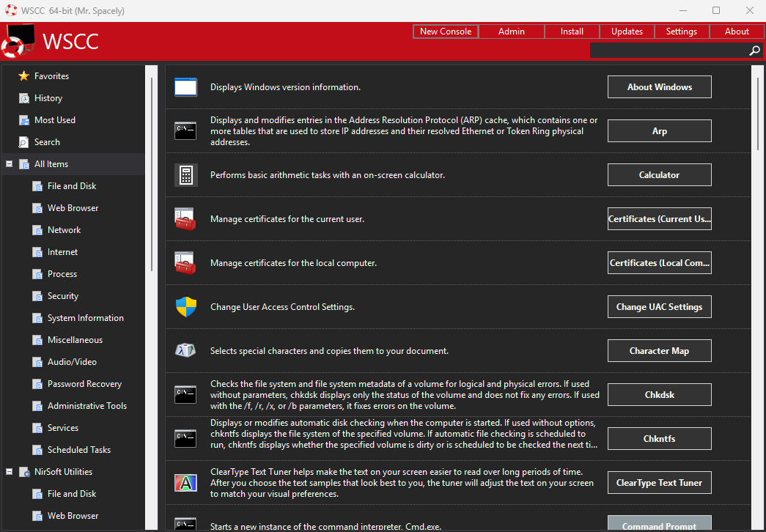Viewport: 766px width, 532px height.
Task: Click the search magnifier in the header
Action: pyautogui.click(x=755, y=51)
